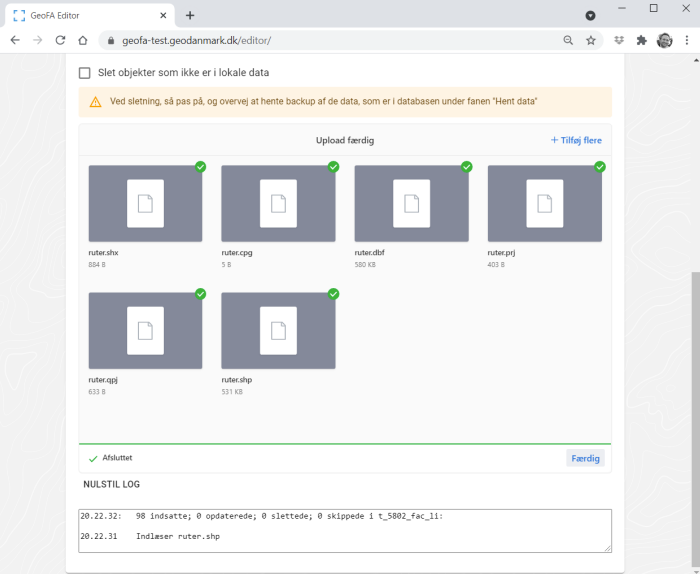Open a new browser tab
Viewport: 700px width, 574px height.
190,16
